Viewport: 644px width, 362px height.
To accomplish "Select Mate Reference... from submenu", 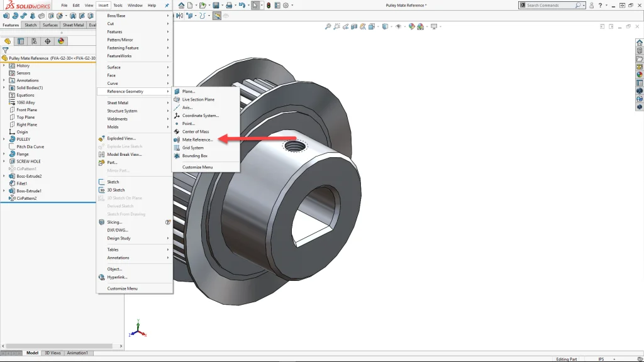I will click(x=197, y=140).
